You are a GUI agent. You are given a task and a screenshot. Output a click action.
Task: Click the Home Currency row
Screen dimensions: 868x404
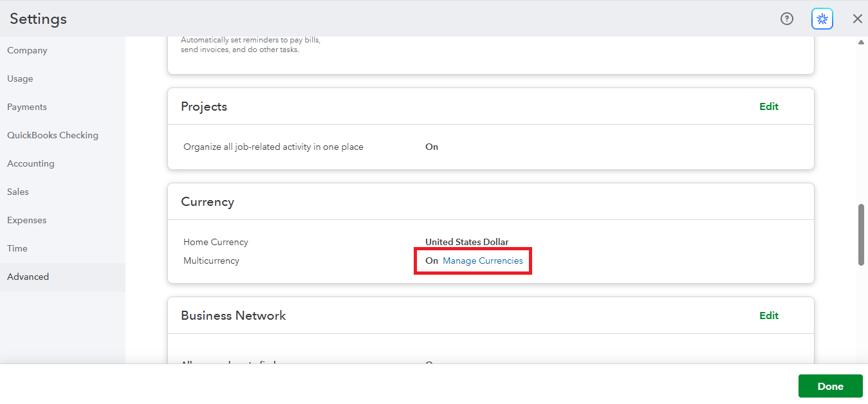[x=216, y=242]
